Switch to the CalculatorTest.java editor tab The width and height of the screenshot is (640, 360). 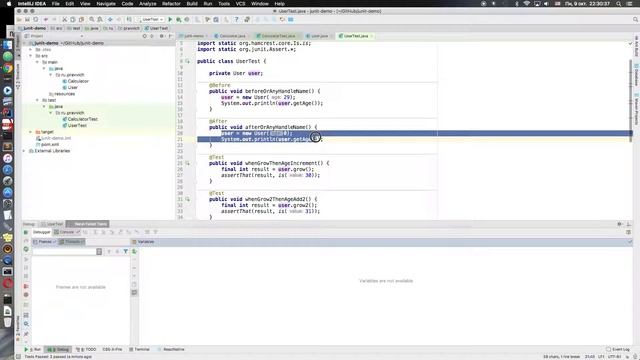pos(277,36)
